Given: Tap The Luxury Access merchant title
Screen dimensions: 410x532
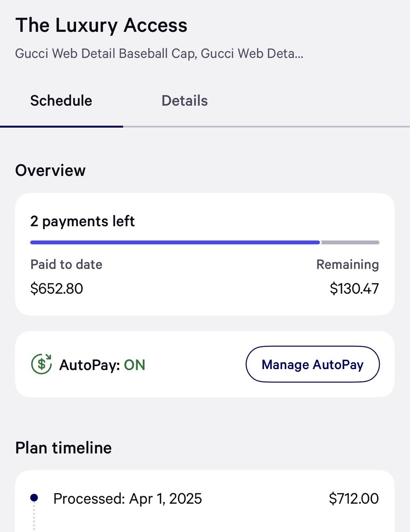Looking at the screenshot, I should [x=101, y=25].
